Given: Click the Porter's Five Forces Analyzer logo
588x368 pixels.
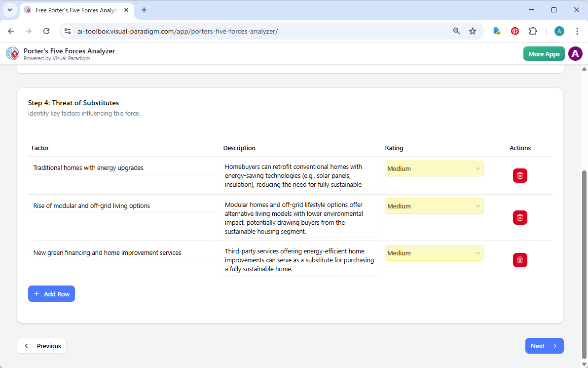Looking at the screenshot, I should [x=12, y=53].
